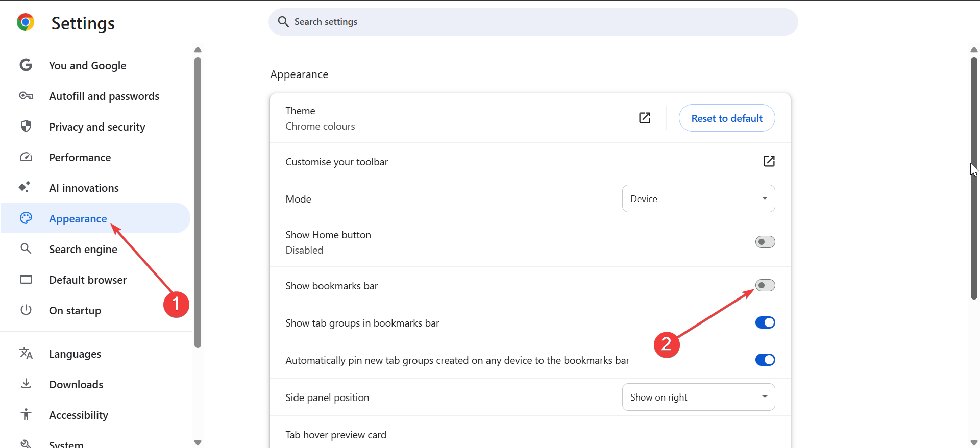Turn off automatically pin new tab groups
Screen dimensions: 980x448
click(765, 360)
